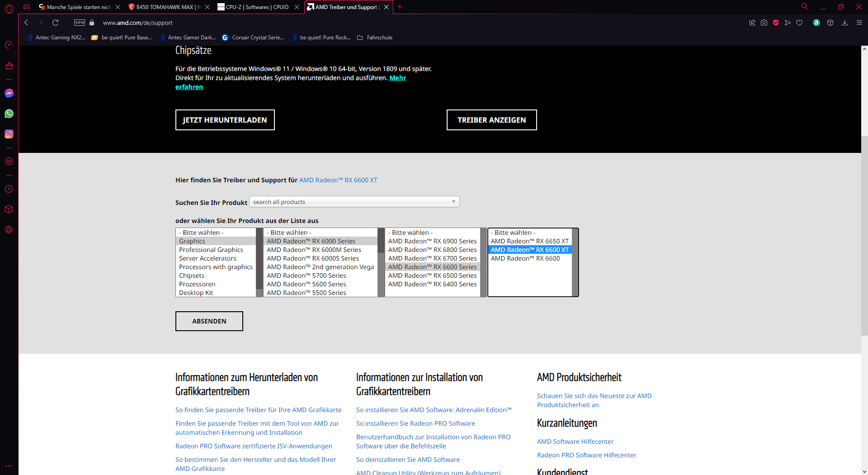Open the extensions cube in the sidebar

tap(9, 209)
